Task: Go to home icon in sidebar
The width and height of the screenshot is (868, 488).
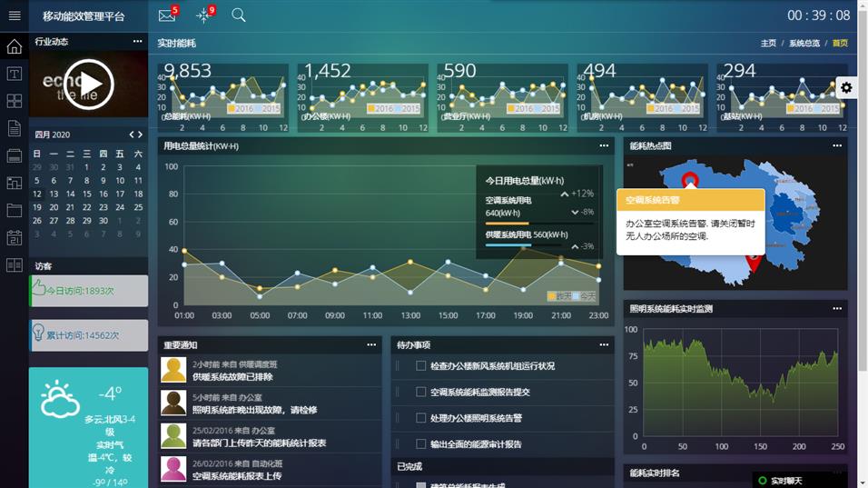Action: click(15, 46)
